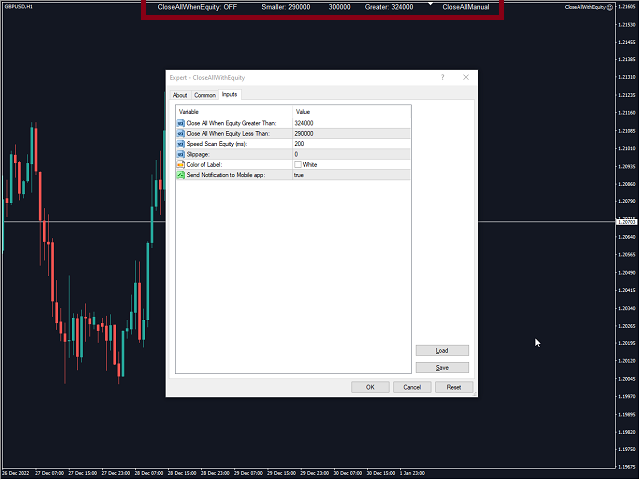Click icon beside Speed Scan Equity
Viewport: 640px width, 480px height.
coord(181,144)
